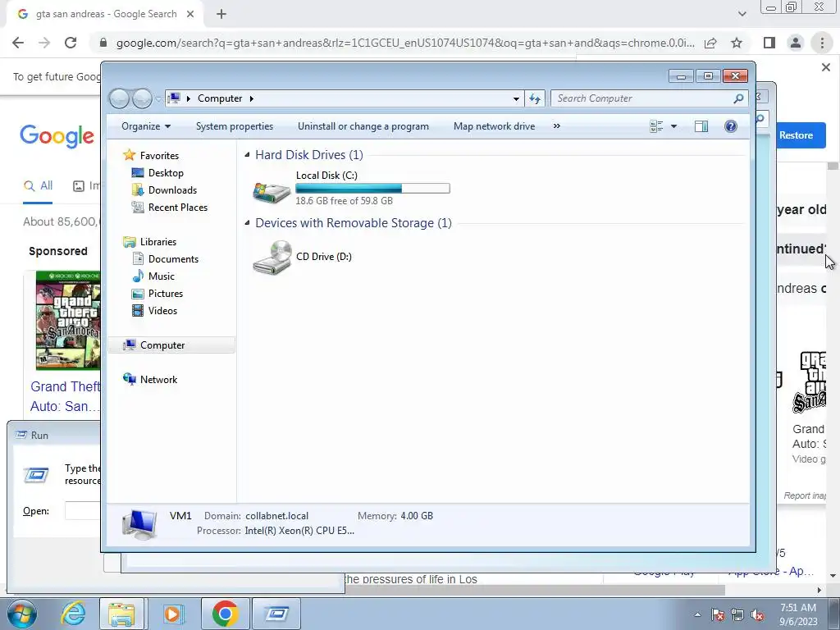The image size is (840, 630).
Task: Show more toolbar commands chevron
Action: coord(557,126)
